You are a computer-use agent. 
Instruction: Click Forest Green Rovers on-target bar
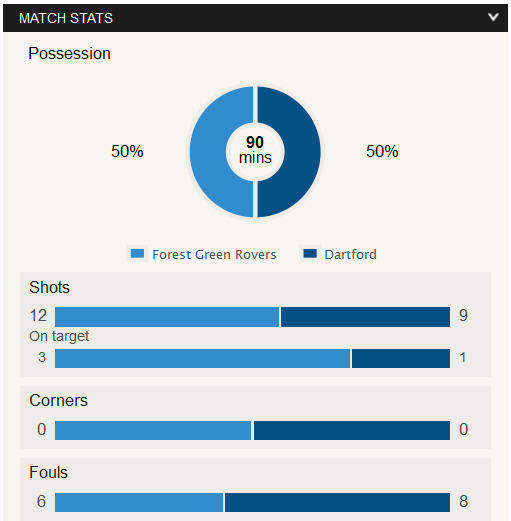(203, 358)
